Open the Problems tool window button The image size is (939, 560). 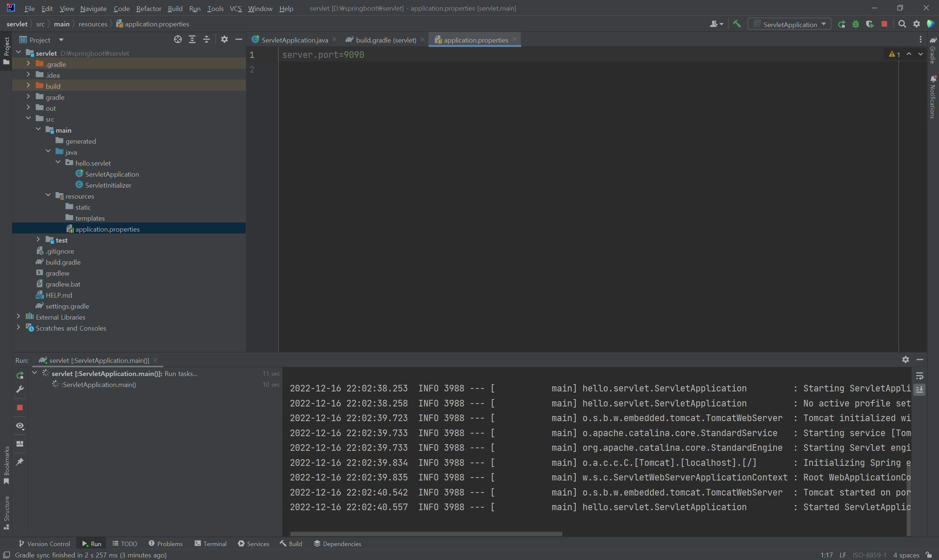[166, 544]
